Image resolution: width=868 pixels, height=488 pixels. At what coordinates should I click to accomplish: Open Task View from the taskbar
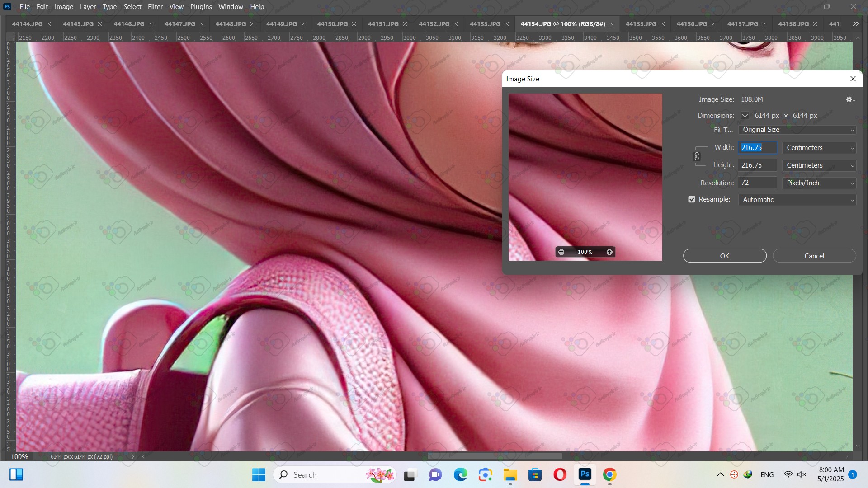click(410, 474)
